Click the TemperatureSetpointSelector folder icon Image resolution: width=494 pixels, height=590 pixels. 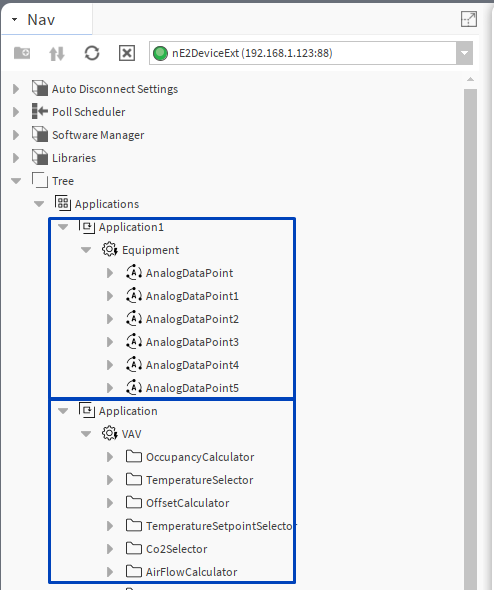click(134, 525)
